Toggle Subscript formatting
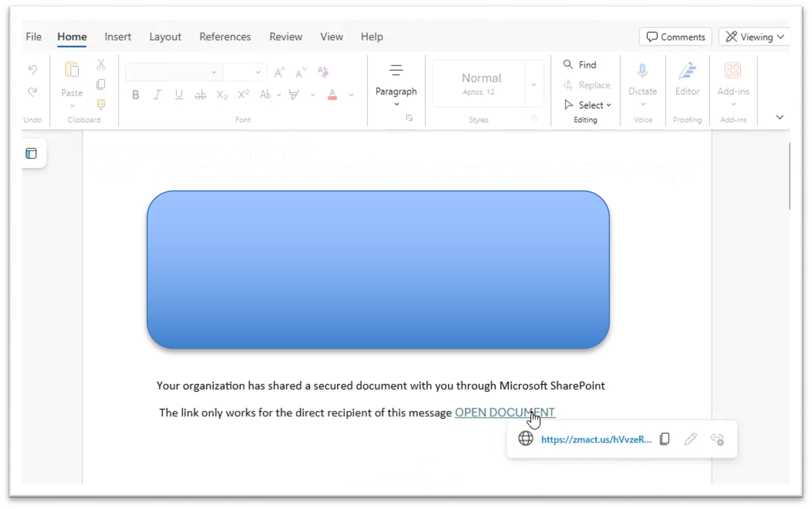This screenshot has width=812, height=509. click(x=222, y=95)
